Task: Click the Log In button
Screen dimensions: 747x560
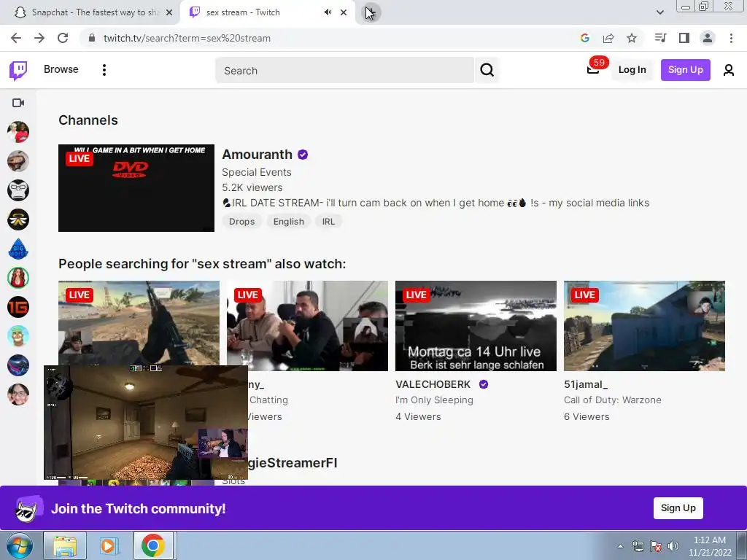Action: point(632,70)
